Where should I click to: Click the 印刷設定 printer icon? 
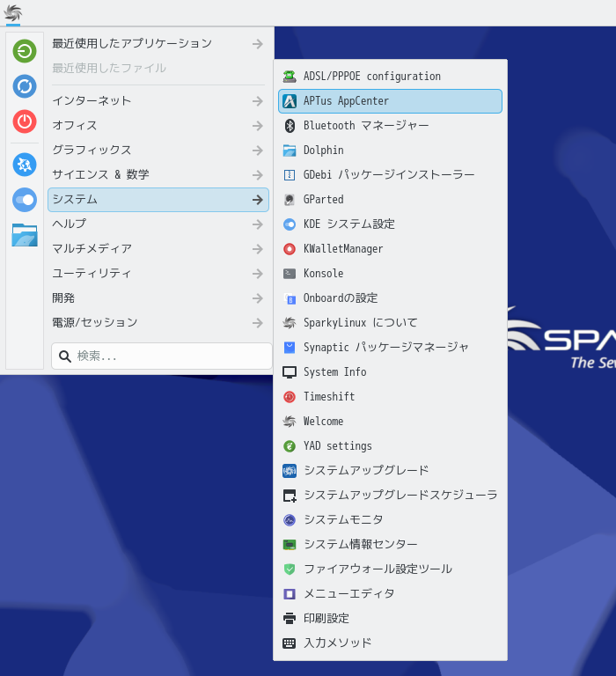point(290,619)
